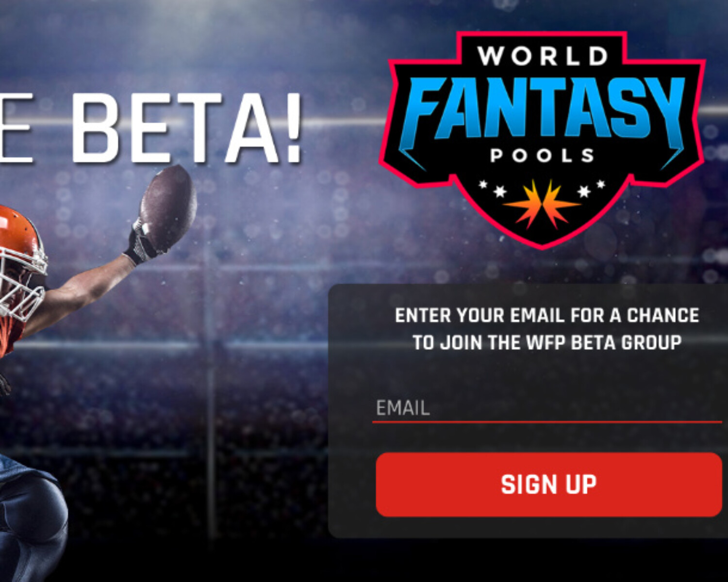Click the World Fantasy Pools shield logo

[x=542, y=141]
